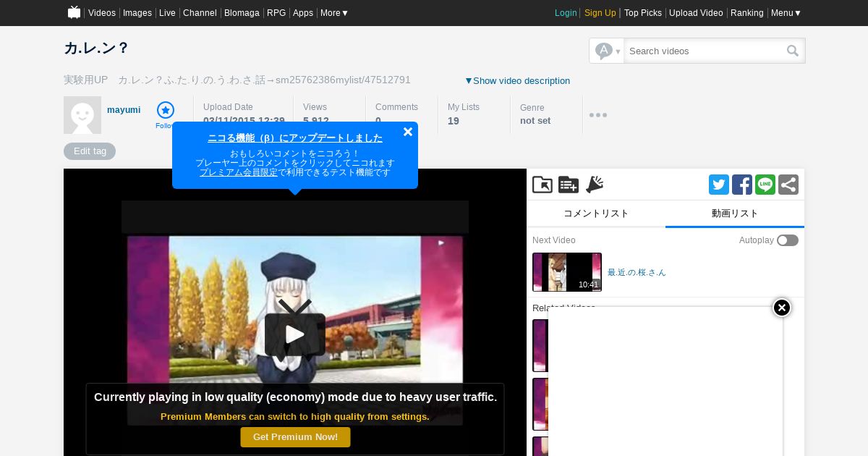
Task: Click the uploader avatar image
Action: [x=82, y=115]
